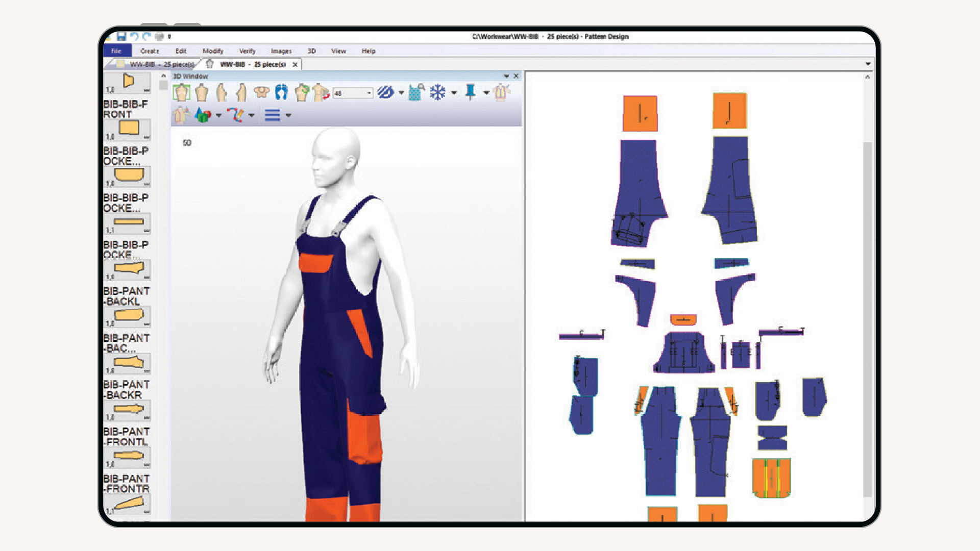
Task: Click the Print icon in quick access toolbar
Action: click(x=159, y=37)
